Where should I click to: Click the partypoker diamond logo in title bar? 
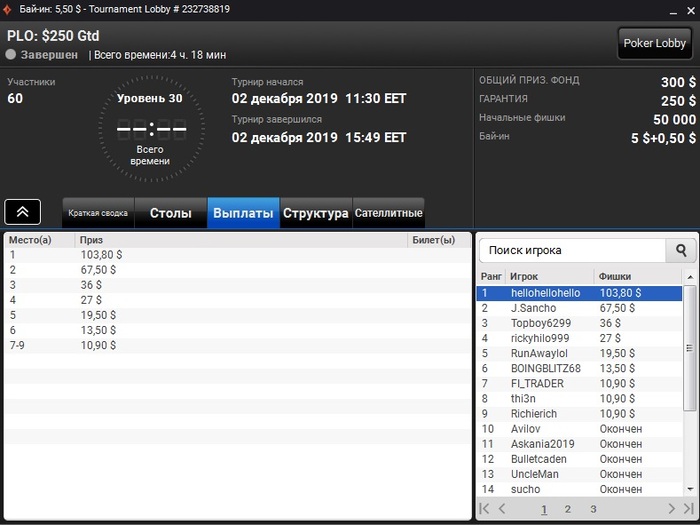pyautogui.click(x=7, y=9)
